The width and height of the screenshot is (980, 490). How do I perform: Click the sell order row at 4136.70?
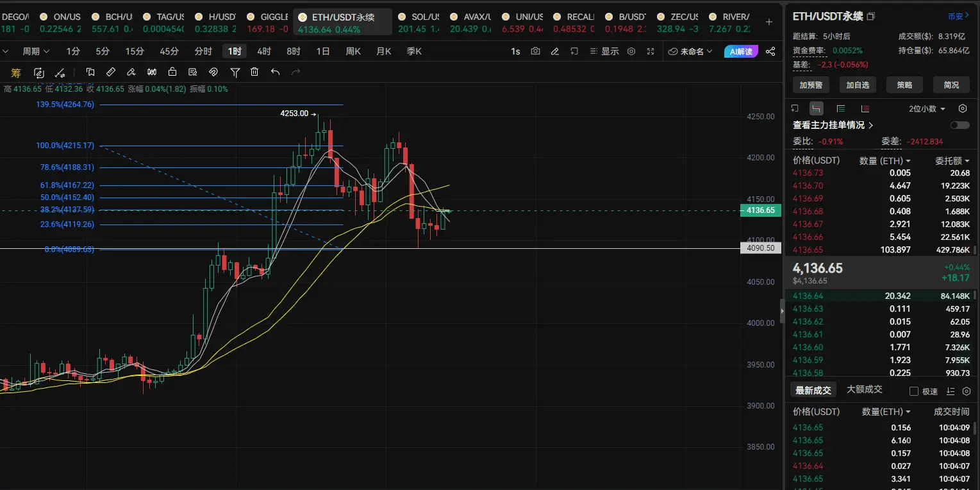click(881, 185)
